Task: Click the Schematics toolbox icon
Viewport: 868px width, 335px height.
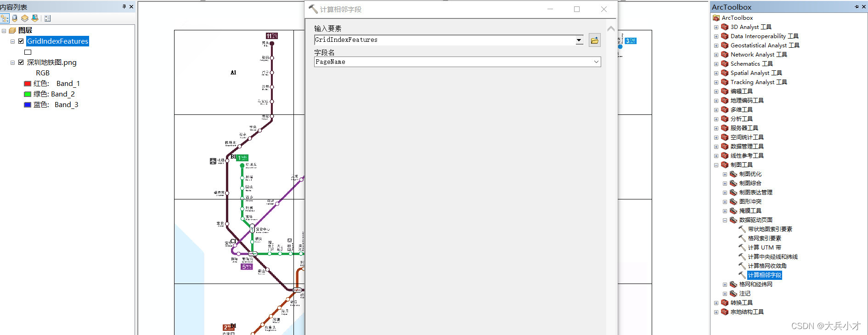Action: coord(725,64)
